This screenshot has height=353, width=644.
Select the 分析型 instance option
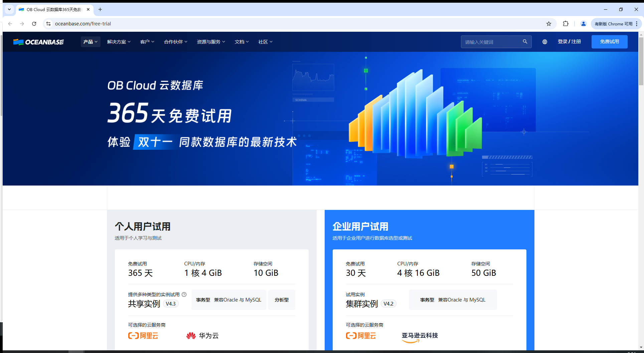pos(282,300)
